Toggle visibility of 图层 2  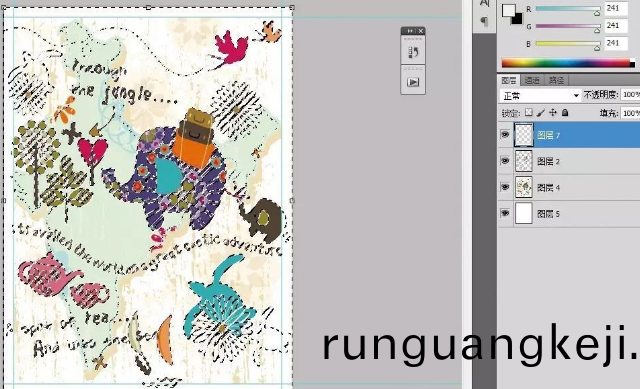click(x=505, y=161)
